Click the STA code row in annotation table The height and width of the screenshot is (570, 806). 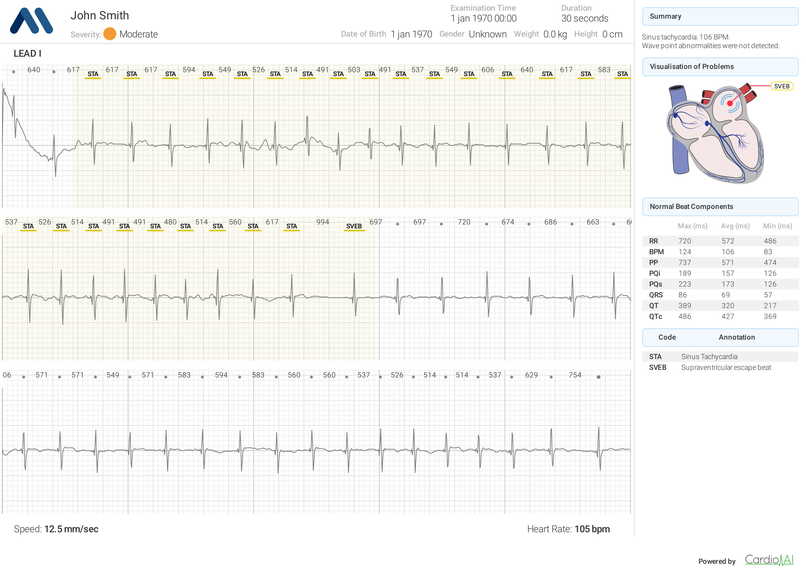click(x=720, y=357)
